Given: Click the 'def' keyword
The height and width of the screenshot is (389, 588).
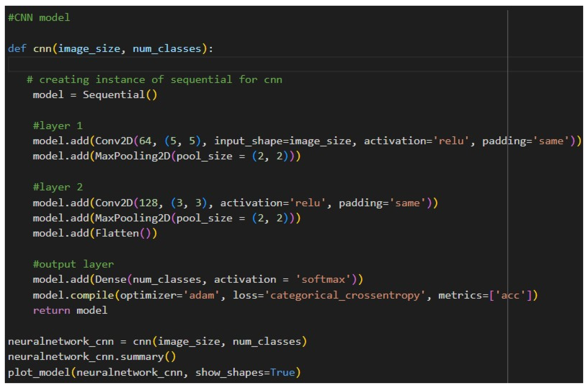Looking at the screenshot, I should click(17, 49).
